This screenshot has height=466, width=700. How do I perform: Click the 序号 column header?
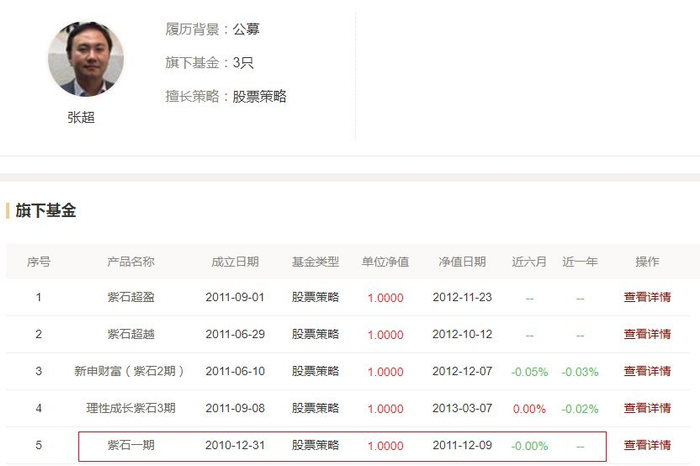click(39, 262)
